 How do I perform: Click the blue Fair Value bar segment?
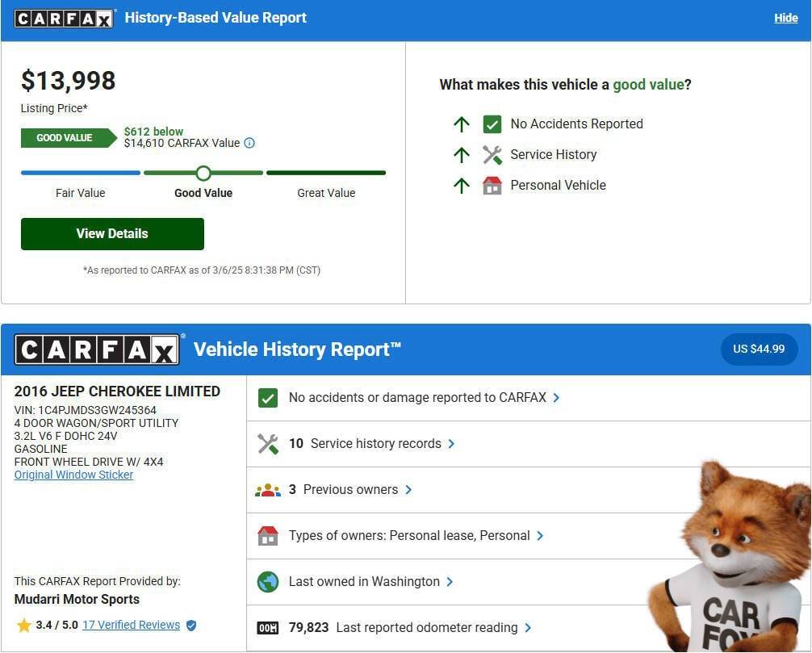click(81, 173)
